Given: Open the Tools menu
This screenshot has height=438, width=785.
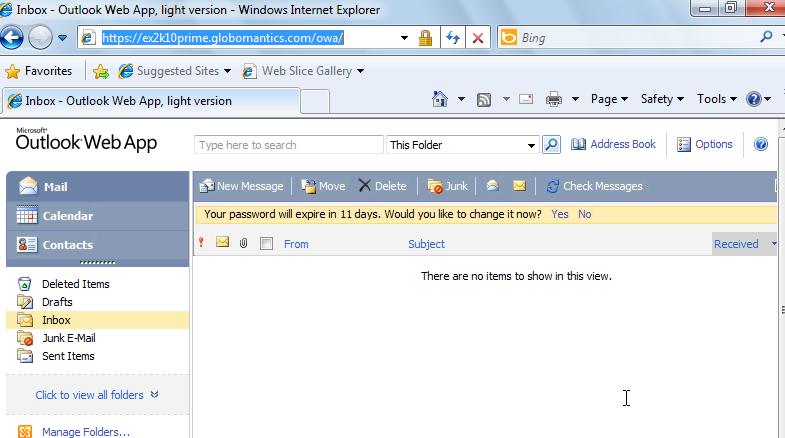Looking at the screenshot, I should [716, 99].
